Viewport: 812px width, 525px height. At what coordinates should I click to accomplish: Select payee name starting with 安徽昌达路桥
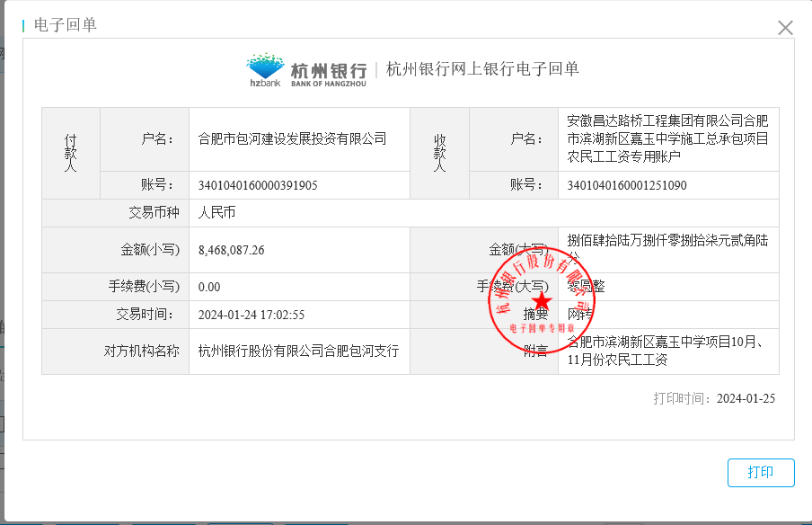coord(667,138)
